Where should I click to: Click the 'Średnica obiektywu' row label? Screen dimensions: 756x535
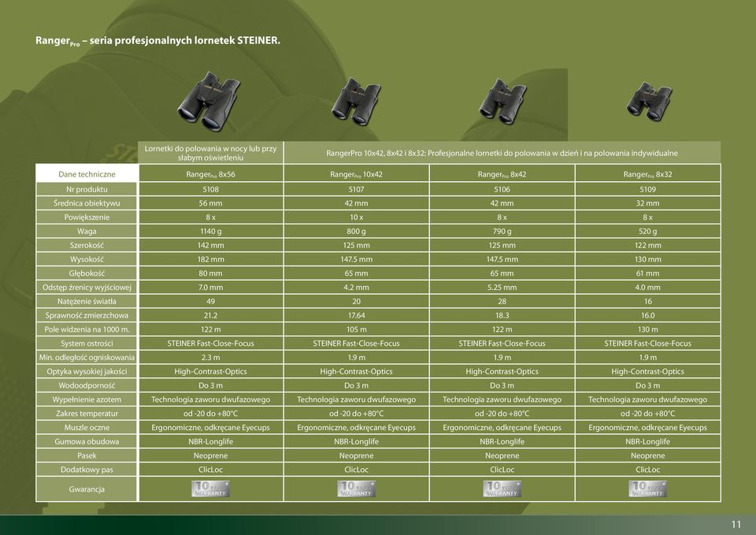coord(87,203)
